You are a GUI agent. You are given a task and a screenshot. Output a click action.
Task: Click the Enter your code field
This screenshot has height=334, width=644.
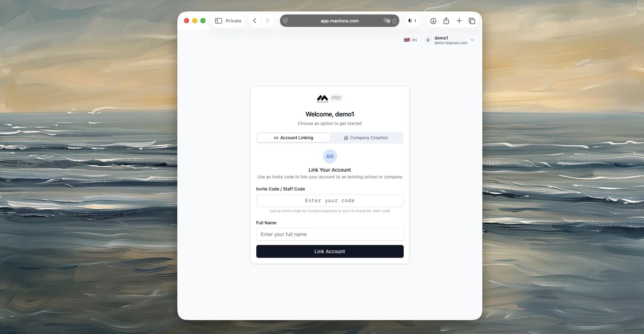330,200
